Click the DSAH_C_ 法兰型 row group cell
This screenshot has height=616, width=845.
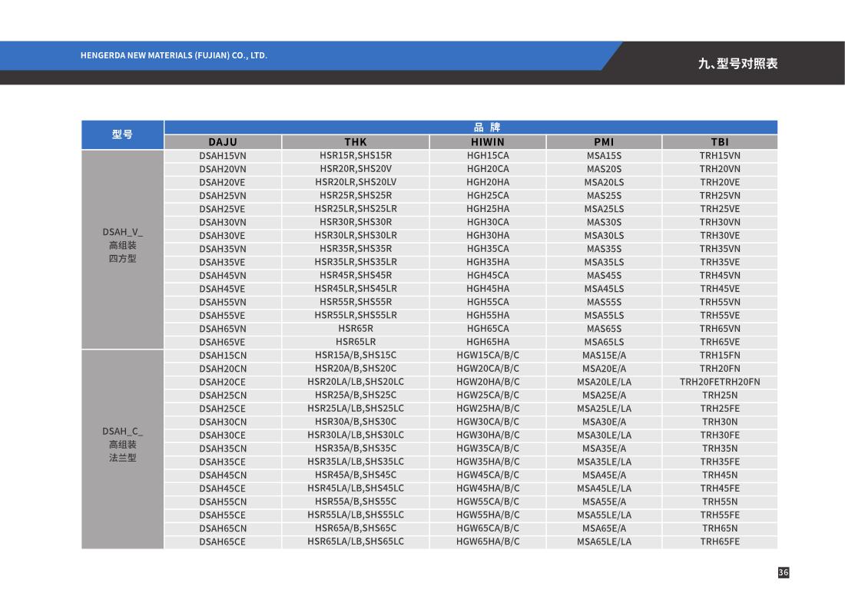122,445
